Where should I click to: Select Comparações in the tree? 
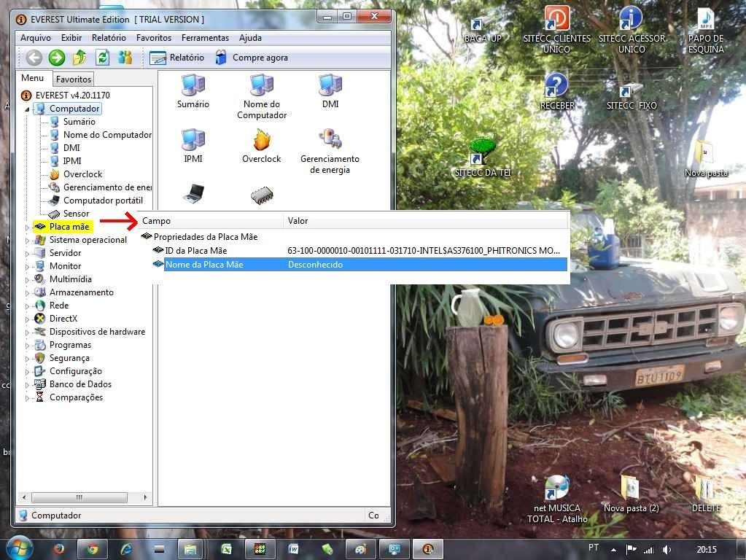pyautogui.click(x=76, y=397)
